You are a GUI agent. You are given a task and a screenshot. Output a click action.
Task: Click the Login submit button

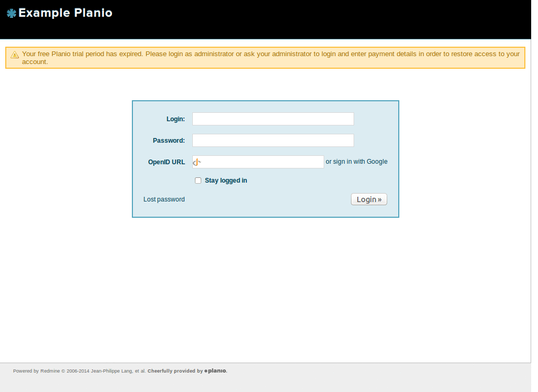click(369, 199)
